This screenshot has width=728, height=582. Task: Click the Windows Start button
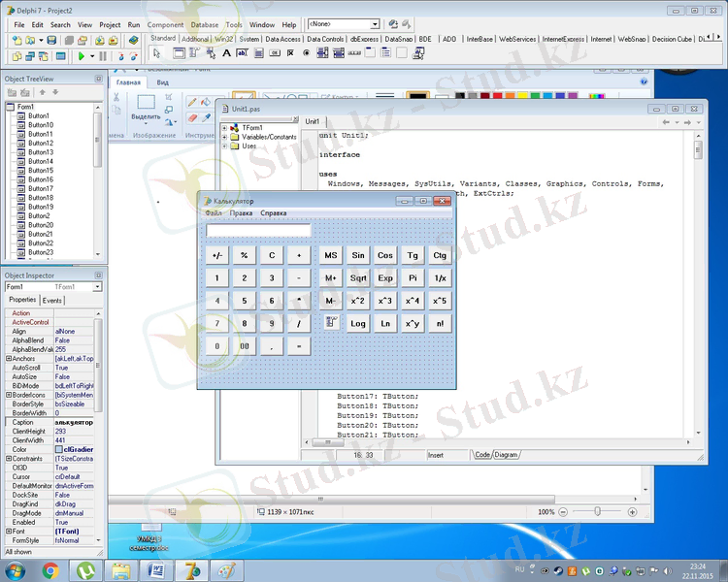pyautogui.click(x=16, y=570)
